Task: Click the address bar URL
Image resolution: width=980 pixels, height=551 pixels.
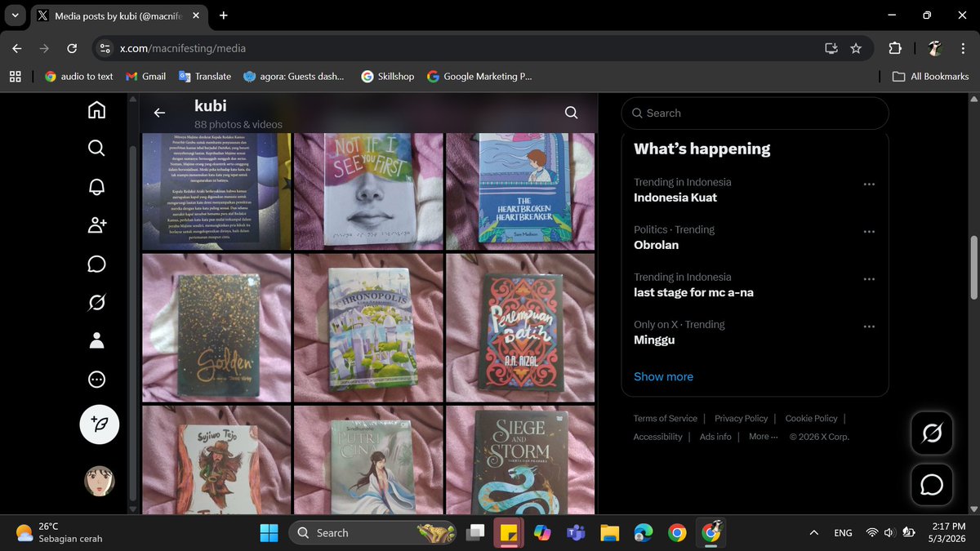Action: tap(183, 48)
